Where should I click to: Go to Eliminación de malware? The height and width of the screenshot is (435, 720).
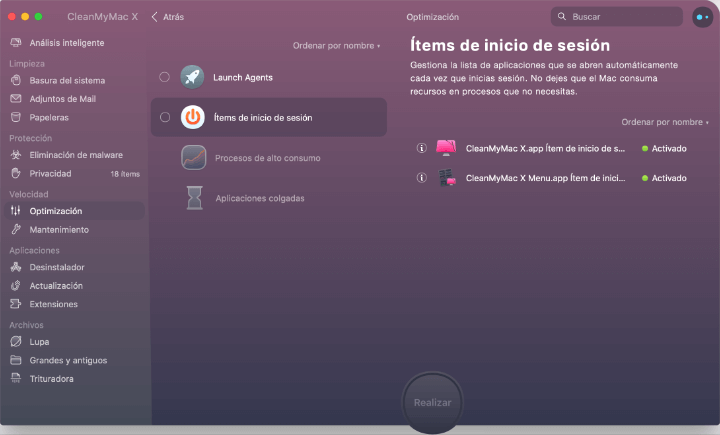[x=74, y=155]
